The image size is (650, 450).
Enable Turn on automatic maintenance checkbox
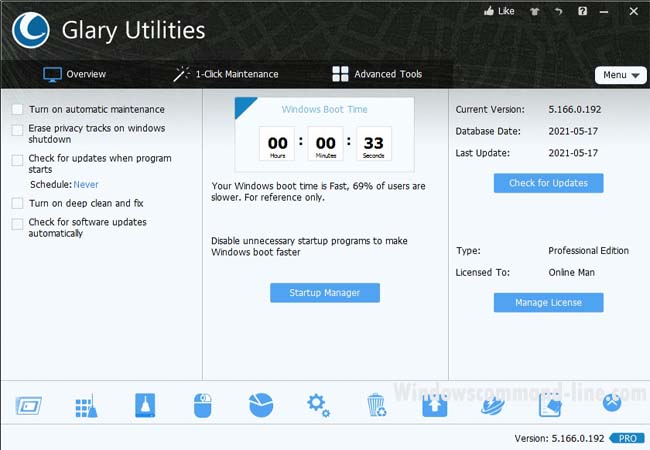pyautogui.click(x=17, y=109)
